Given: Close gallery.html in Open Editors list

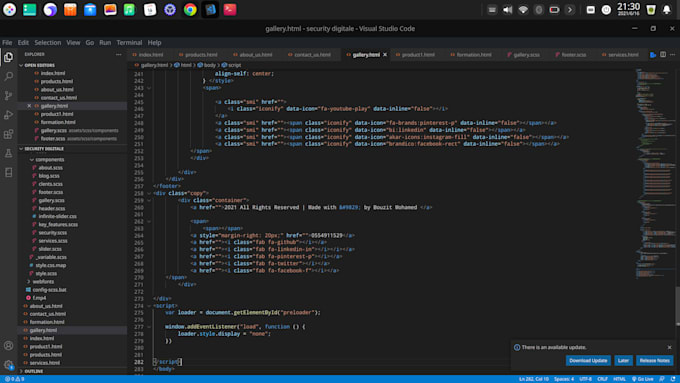Looking at the screenshot, I should 29,106.
